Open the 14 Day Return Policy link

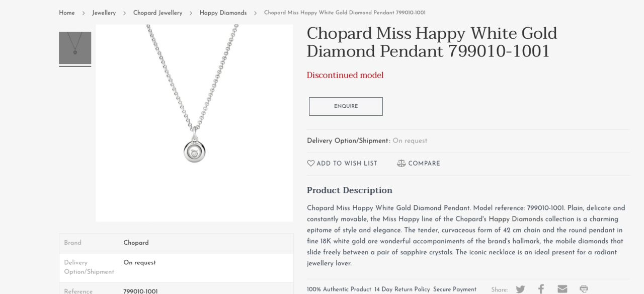click(402, 289)
